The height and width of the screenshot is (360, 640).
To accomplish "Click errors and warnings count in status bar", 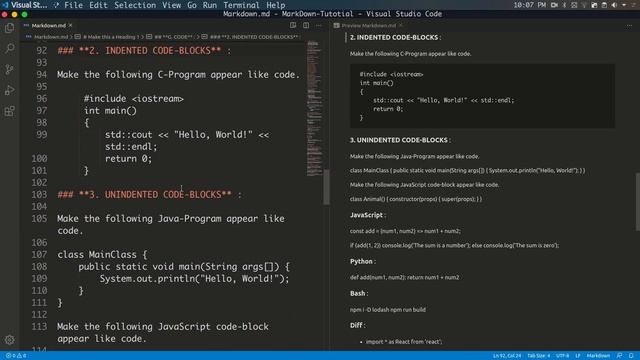I will point(16,356).
